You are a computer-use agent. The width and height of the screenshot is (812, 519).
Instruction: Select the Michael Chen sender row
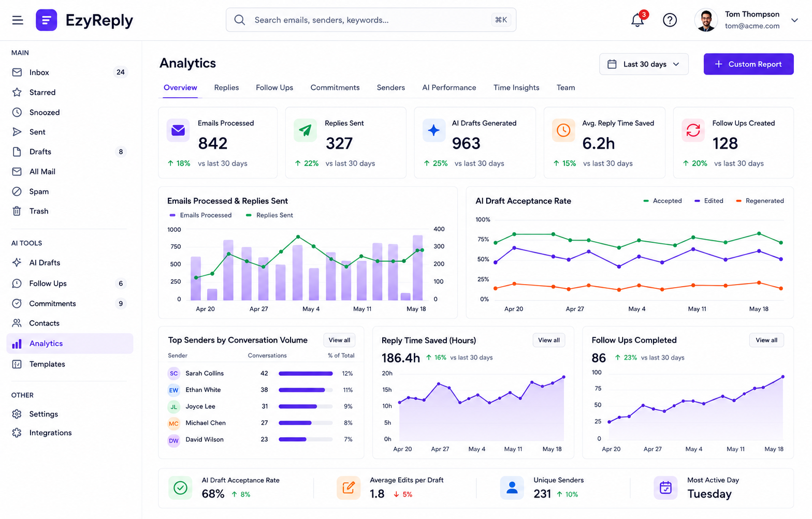coord(260,423)
